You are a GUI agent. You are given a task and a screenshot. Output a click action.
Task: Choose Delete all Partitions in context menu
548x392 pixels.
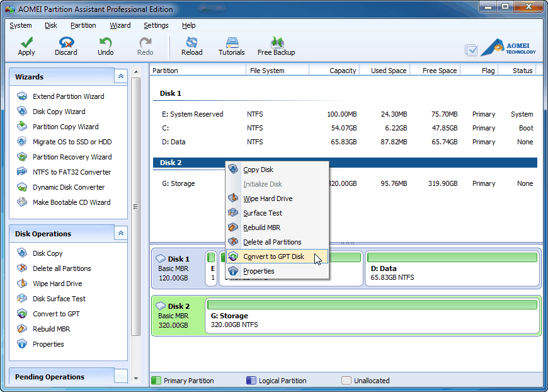click(277, 242)
